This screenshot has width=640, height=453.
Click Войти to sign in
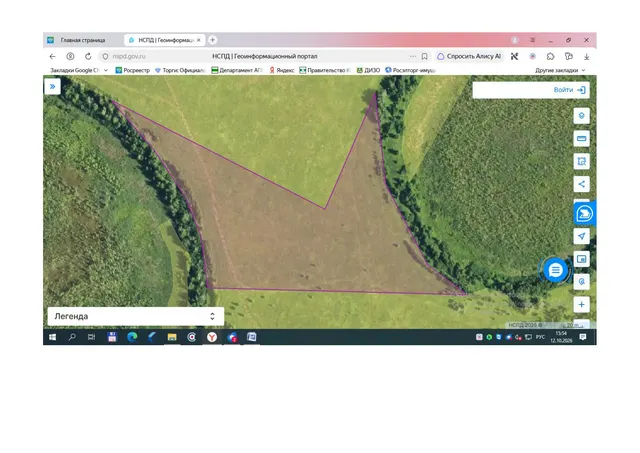coord(569,90)
